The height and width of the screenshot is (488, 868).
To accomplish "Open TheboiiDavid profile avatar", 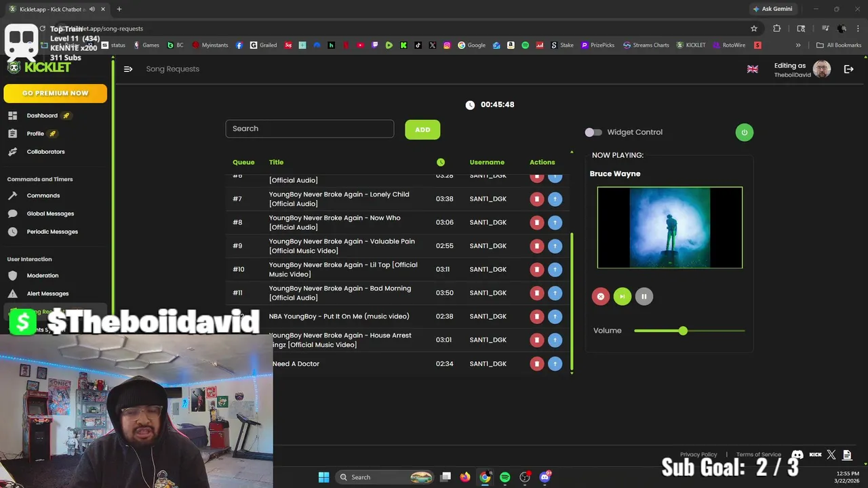I will point(822,69).
